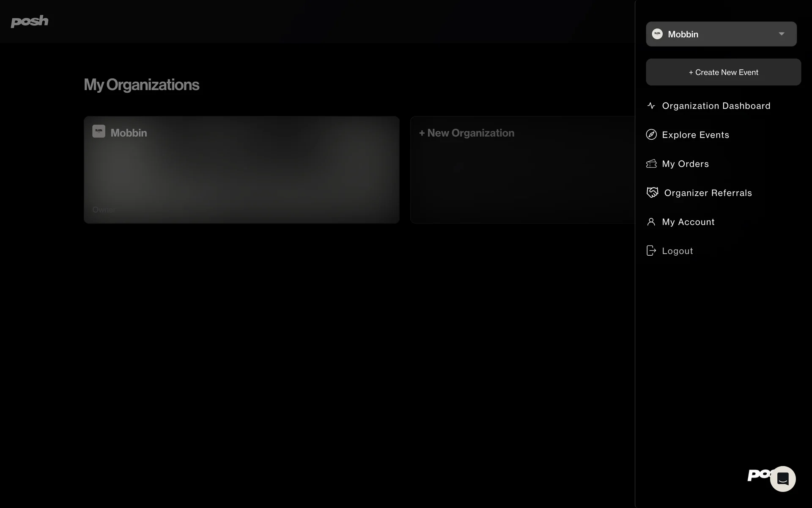
Task: Go to My Orders menu entry
Action: click(685, 164)
